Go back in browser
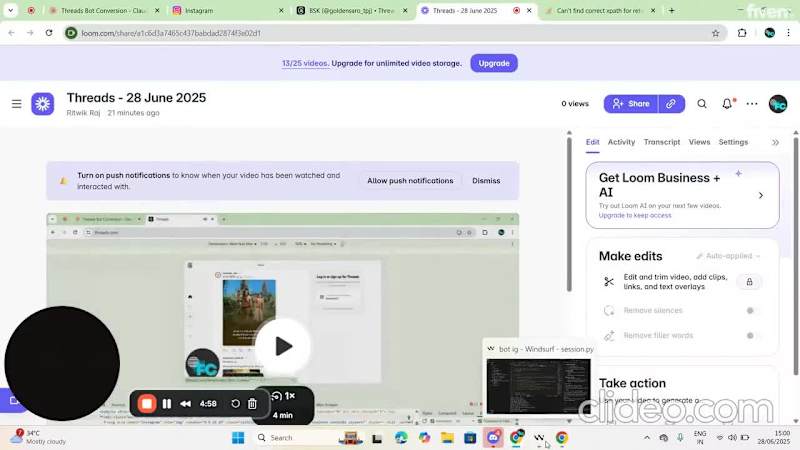This screenshot has width=800, height=450. coord(11,33)
